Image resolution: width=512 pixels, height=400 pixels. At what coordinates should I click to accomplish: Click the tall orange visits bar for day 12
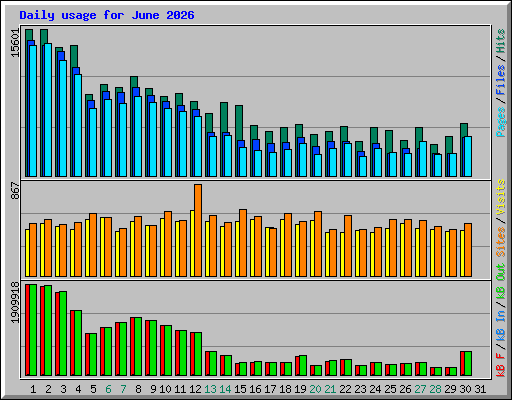tap(198, 230)
